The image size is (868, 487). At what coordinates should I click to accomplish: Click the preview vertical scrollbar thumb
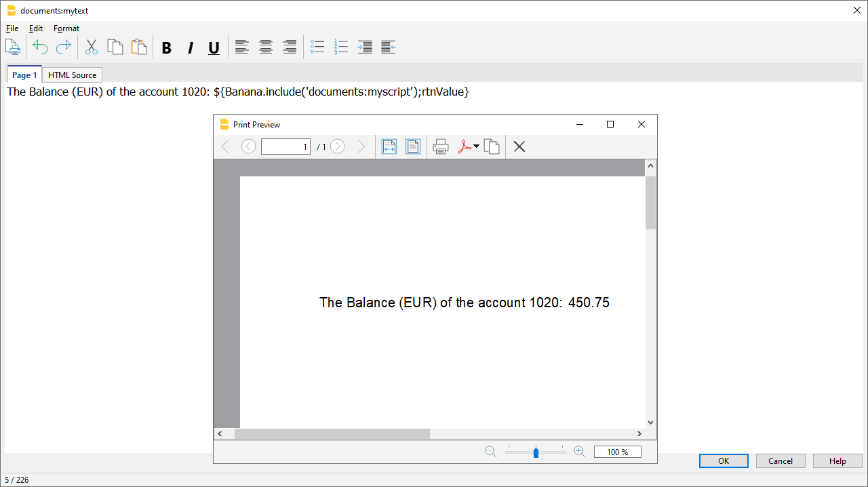[651, 202]
